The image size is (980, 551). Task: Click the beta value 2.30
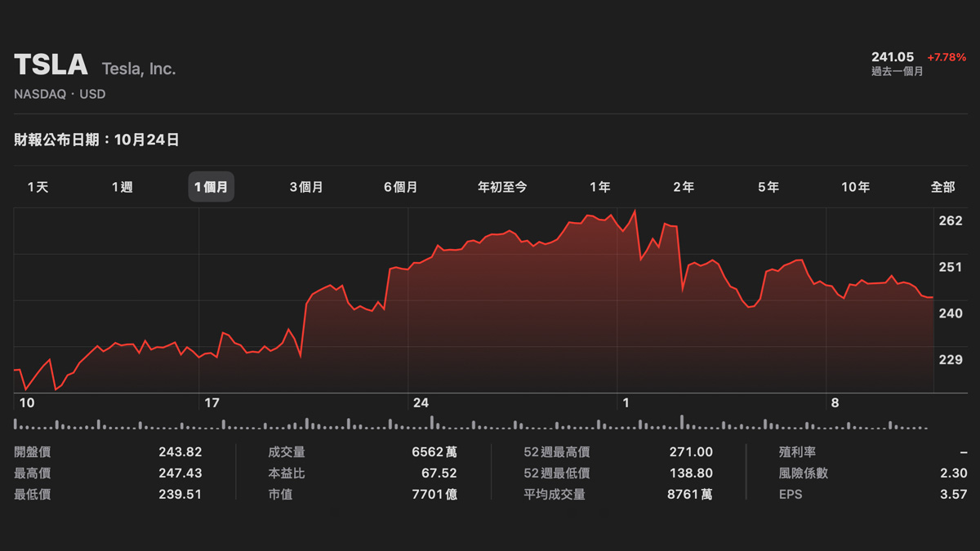point(953,473)
